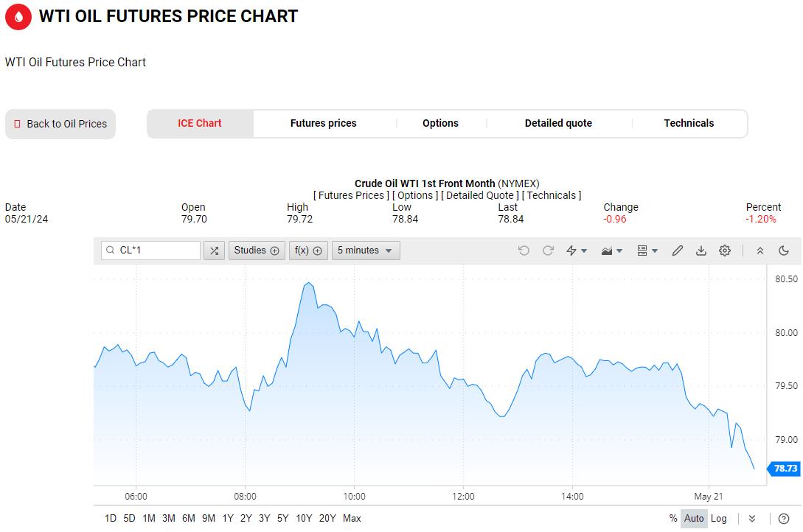This screenshot has width=803, height=532.
Task: Collapse the chart toolbar with double-chevron up
Action: coord(760,251)
